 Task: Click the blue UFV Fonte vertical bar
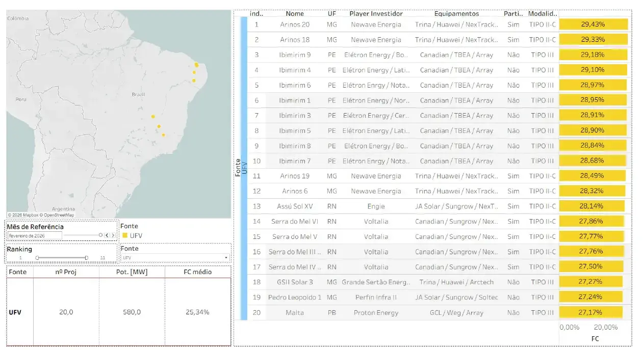[244, 168]
